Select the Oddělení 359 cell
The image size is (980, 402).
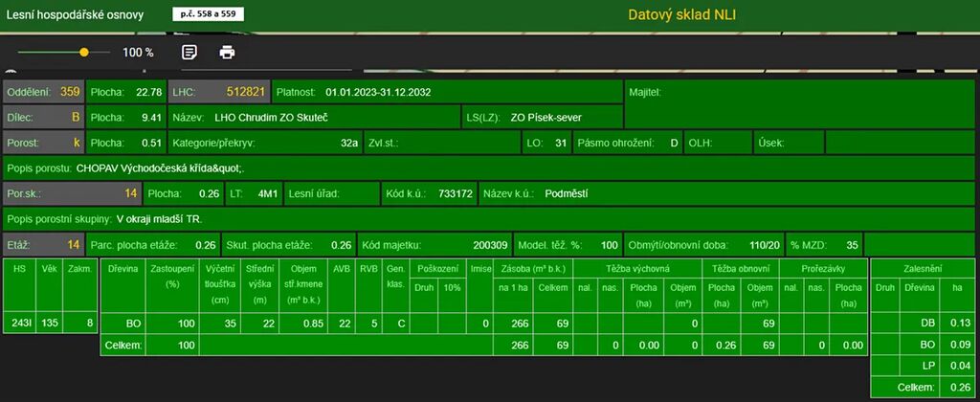click(x=43, y=93)
